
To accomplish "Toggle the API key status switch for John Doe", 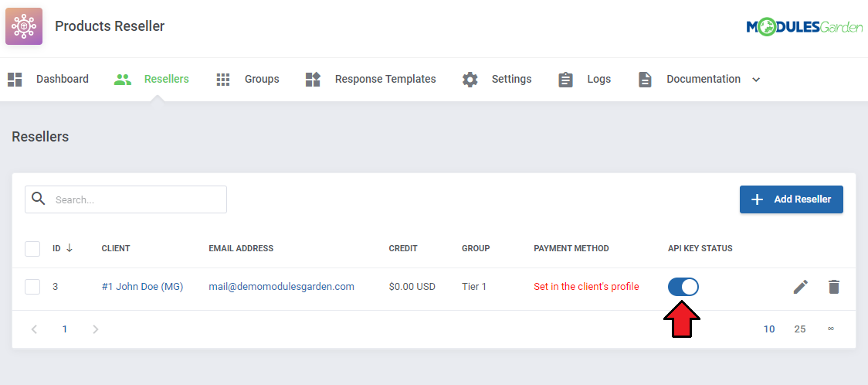I will (x=683, y=286).
